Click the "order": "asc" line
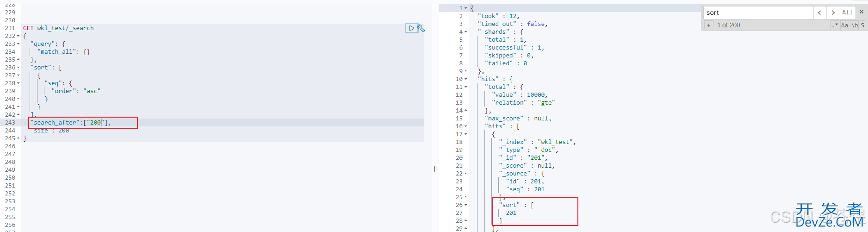Screen dimensions: 868x232 click(x=76, y=91)
